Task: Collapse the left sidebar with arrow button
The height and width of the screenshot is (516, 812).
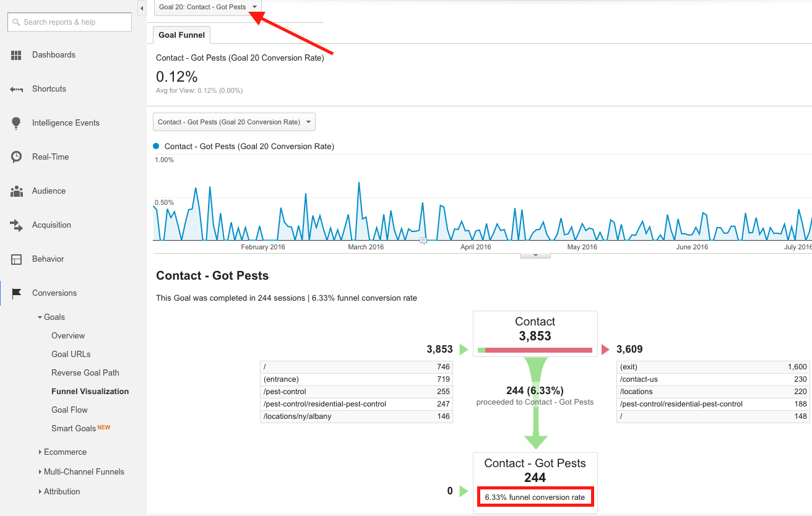Action: coord(142,8)
